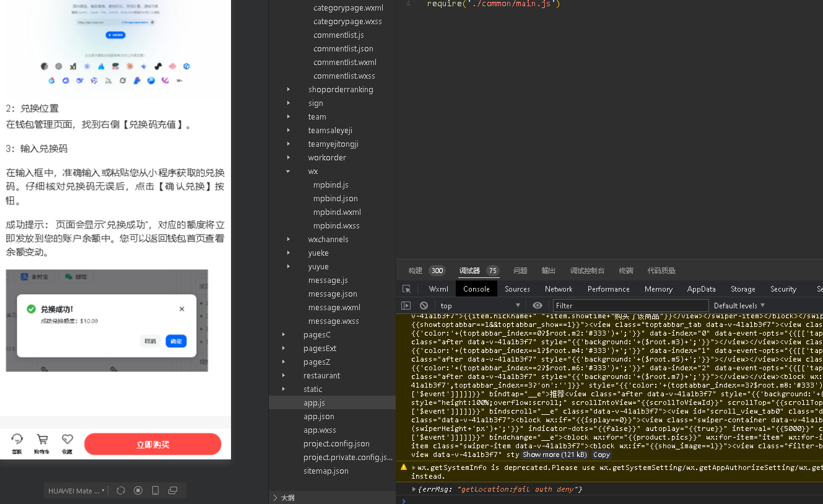The width and height of the screenshot is (823, 504).
Task: Open the Sources devtools tab
Action: tap(517, 289)
